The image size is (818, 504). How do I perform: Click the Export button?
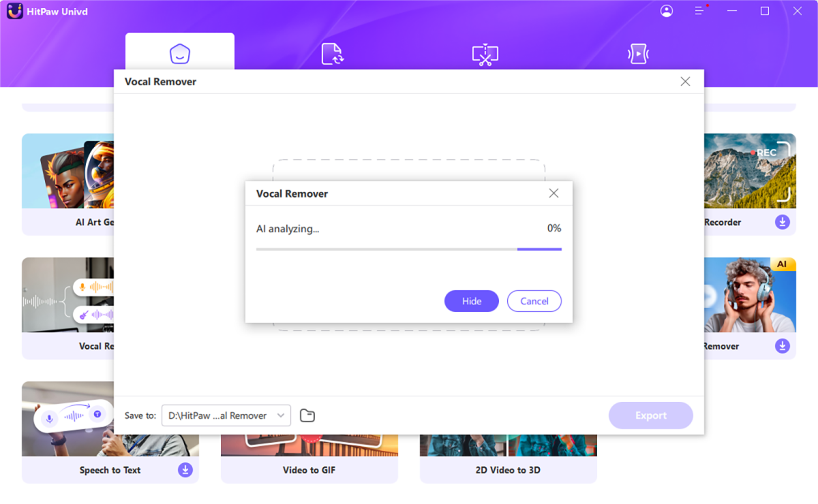tap(651, 415)
